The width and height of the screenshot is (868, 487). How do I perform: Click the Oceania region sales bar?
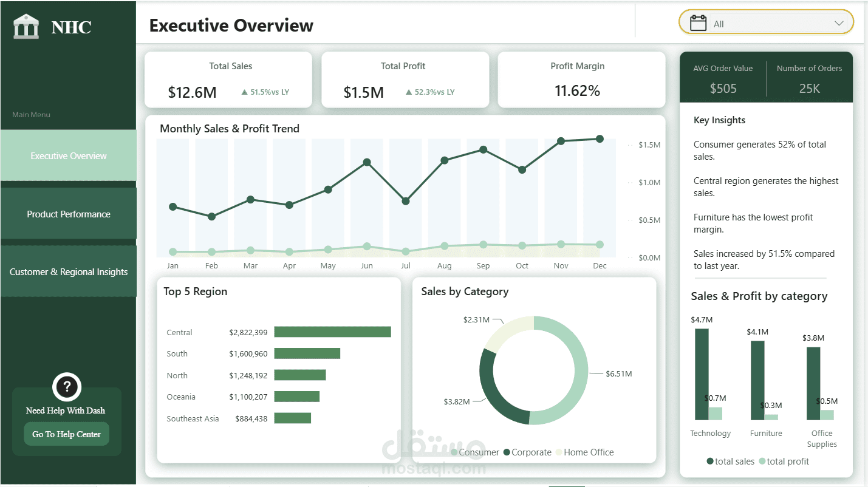coord(296,397)
